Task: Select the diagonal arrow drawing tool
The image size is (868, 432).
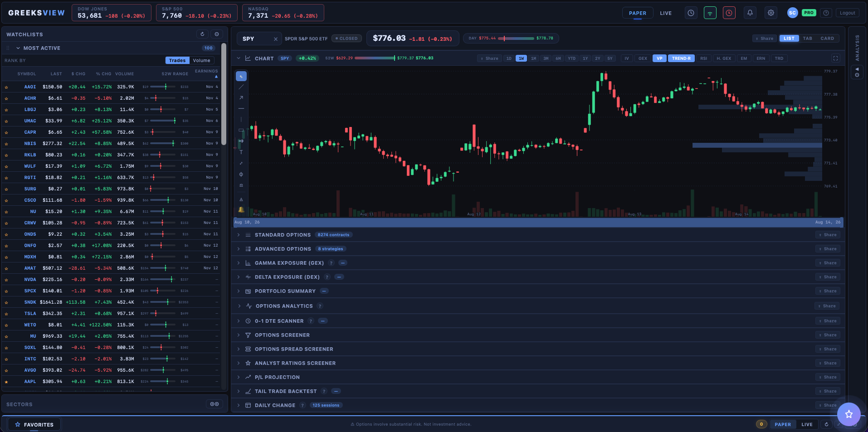Action: point(241,98)
